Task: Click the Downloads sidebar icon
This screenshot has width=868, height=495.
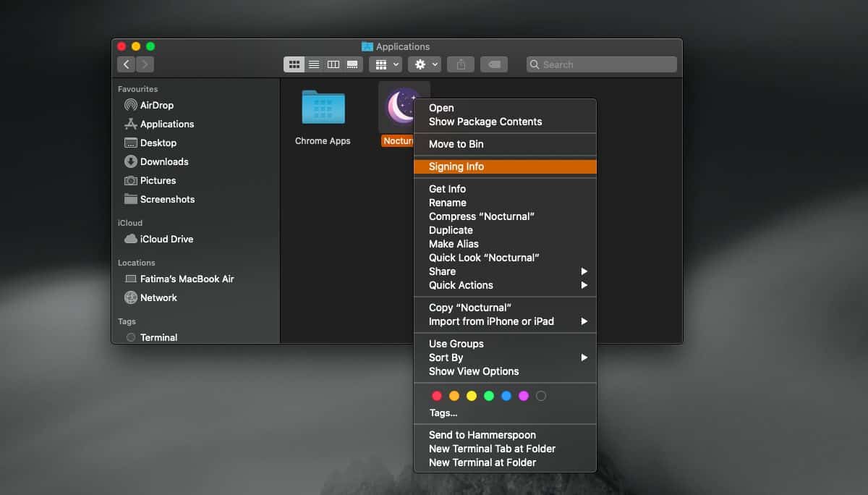Action: [x=131, y=161]
